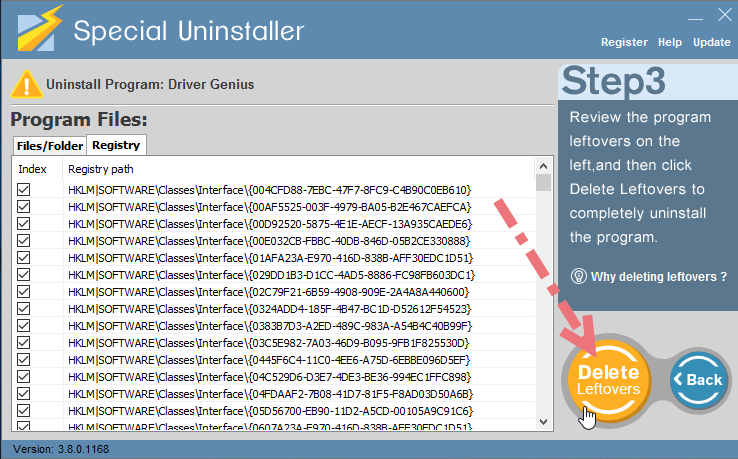This screenshot has width=738, height=459.
Task: Click the Version 3.8.0.1168 status text
Action: click(x=61, y=449)
